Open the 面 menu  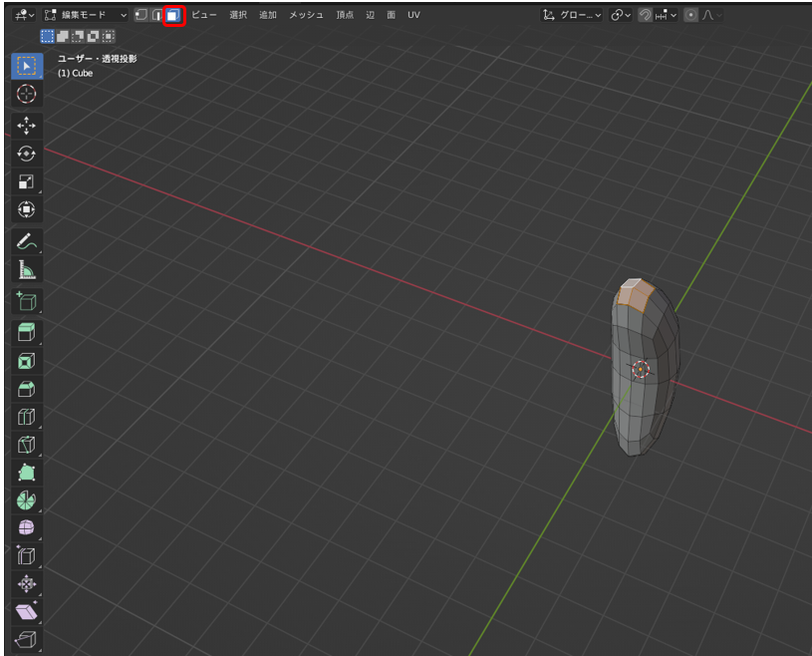[391, 15]
